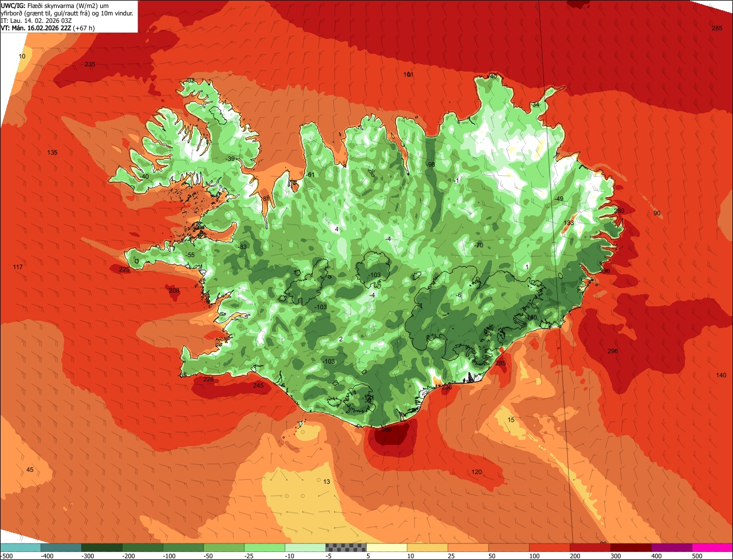The width and height of the screenshot is (733, 560).
Task: Click the '208' flux value
Action: pos(174,290)
